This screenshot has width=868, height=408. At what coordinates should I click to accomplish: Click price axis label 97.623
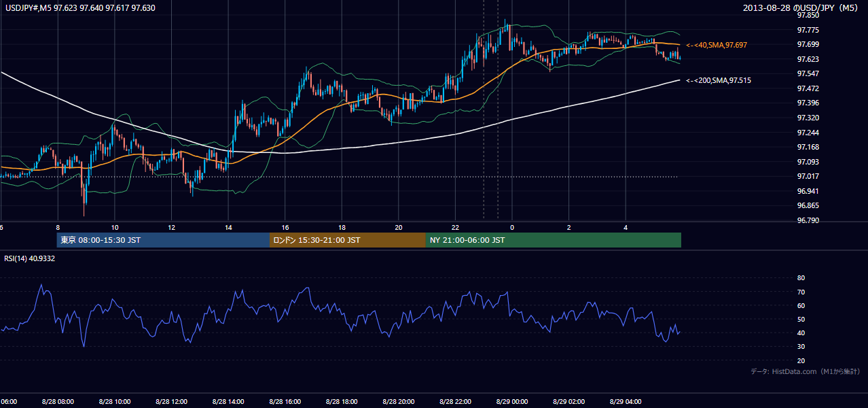point(807,59)
